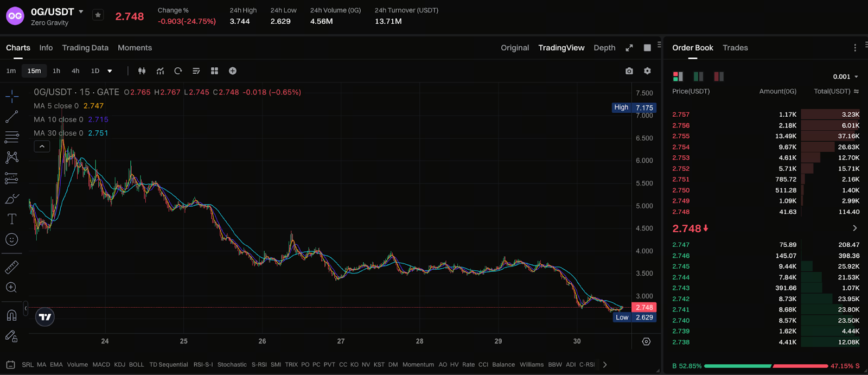Select the ruler measure tool
The width and height of the screenshot is (868, 375).
point(12,267)
